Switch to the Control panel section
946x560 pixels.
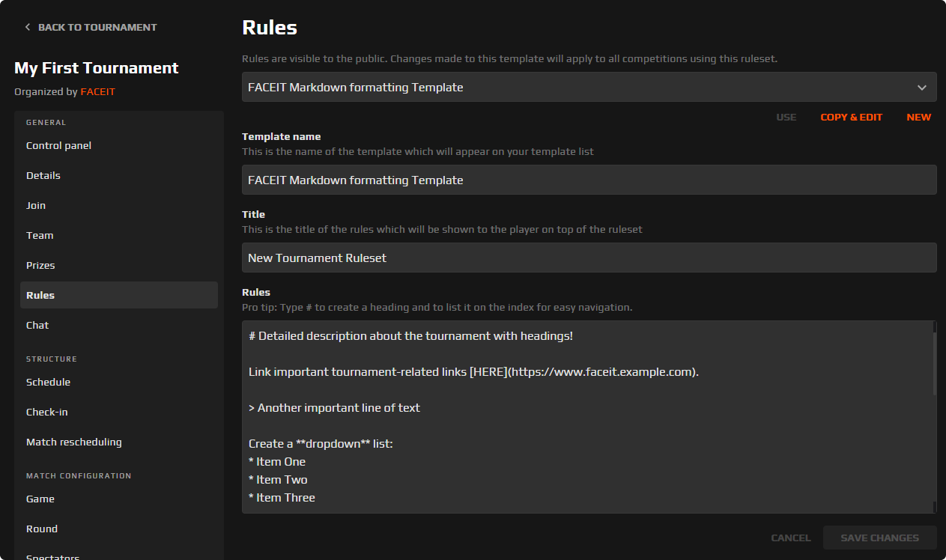tap(58, 145)
